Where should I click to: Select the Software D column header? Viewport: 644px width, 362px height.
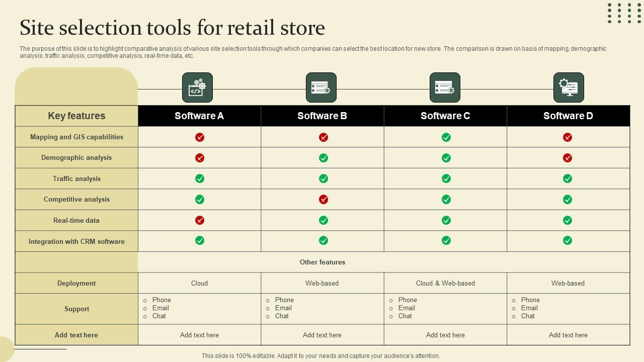(569, 116)
